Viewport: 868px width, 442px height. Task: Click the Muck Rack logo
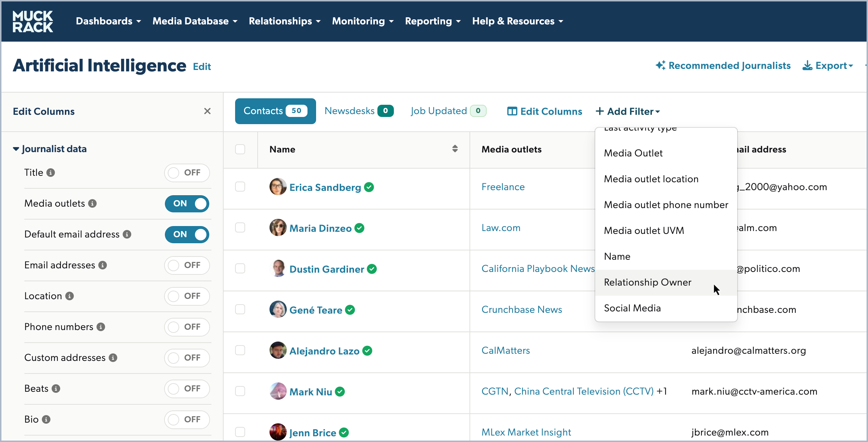33,21
